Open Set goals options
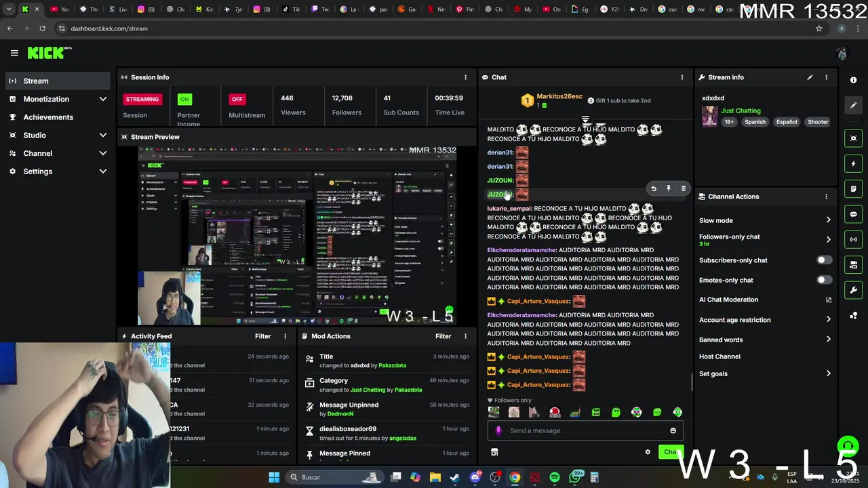 point(765,373)
